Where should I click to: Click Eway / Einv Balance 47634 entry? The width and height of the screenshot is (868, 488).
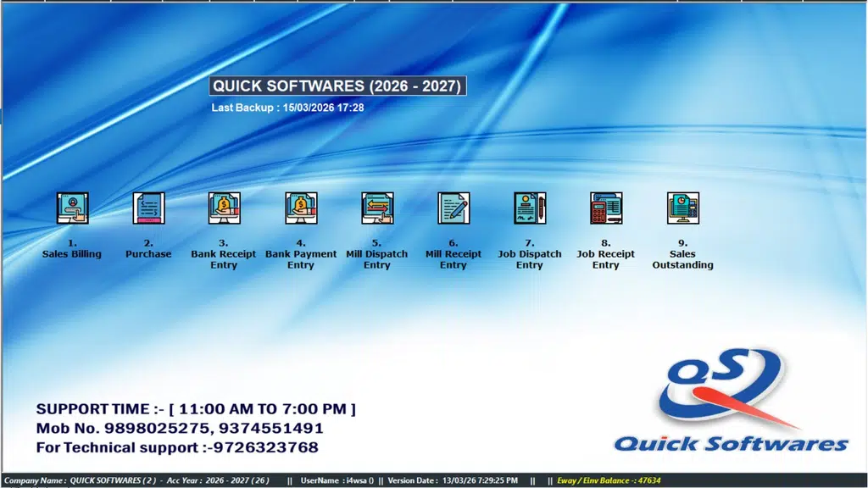point(609,480)
